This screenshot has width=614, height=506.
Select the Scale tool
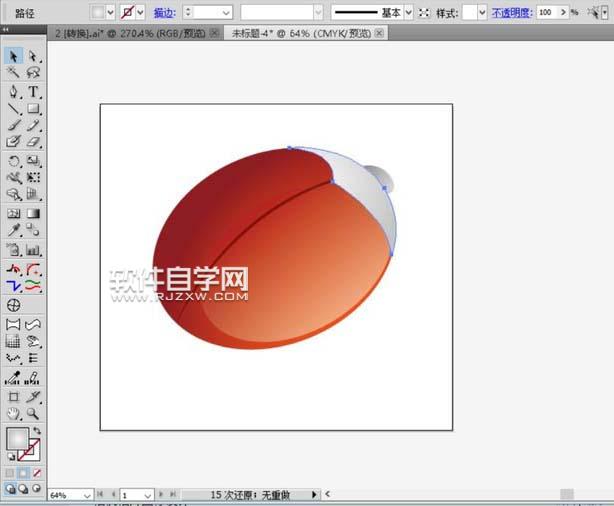(x=33, y=161)
